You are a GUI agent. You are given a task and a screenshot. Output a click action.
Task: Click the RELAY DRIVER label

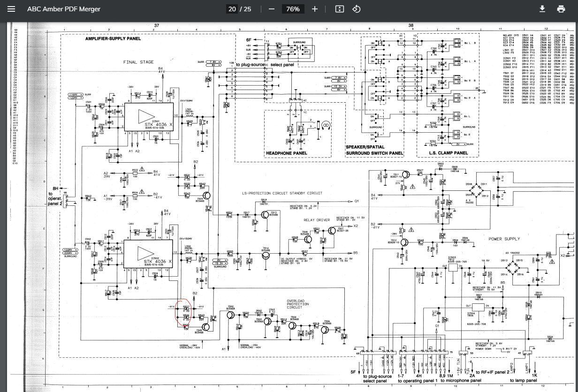pyautogui.click(x=316, y=220)
